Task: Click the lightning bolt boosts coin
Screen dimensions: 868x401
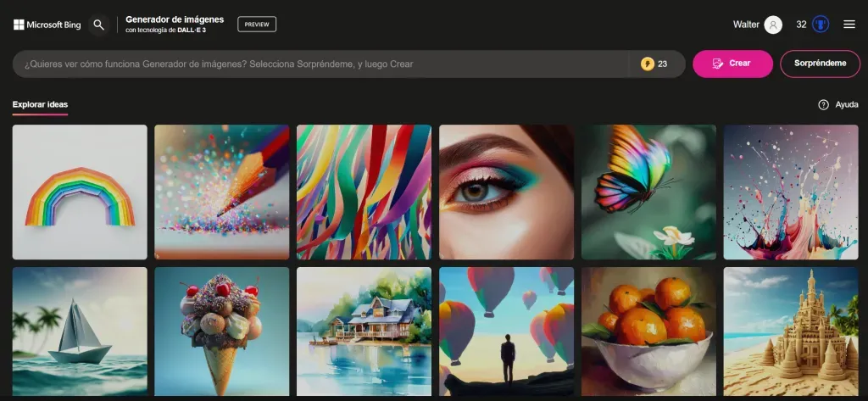Action: click(648, 64)
